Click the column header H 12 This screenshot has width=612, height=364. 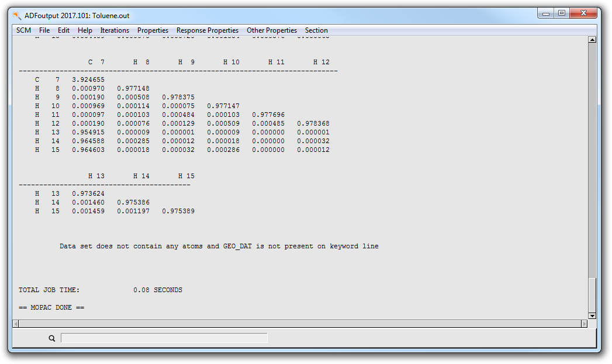point(321,62)
